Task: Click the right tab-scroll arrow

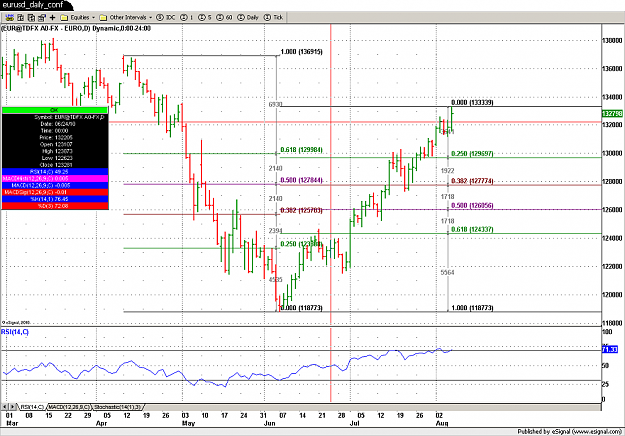Action: coord(13,407)
